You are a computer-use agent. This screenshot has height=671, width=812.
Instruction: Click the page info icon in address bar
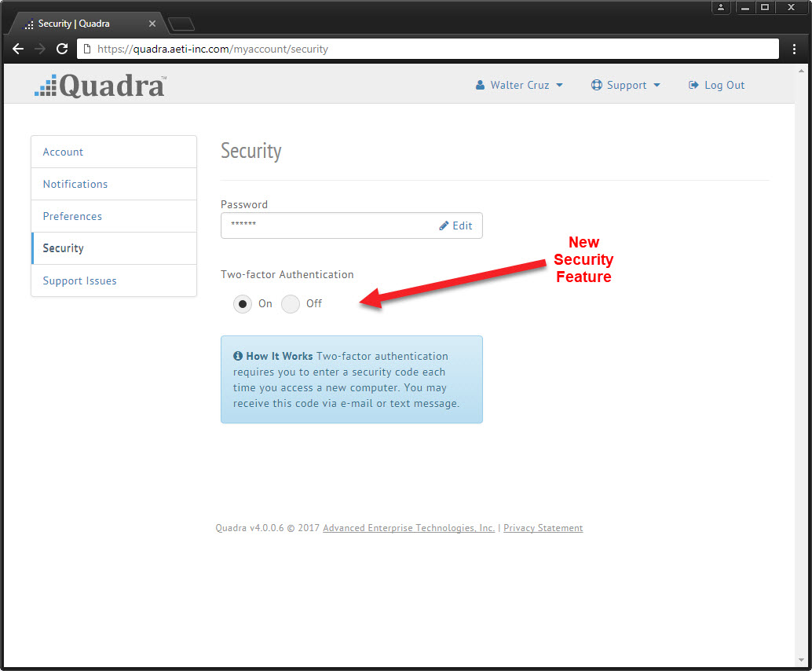(87, 49)
